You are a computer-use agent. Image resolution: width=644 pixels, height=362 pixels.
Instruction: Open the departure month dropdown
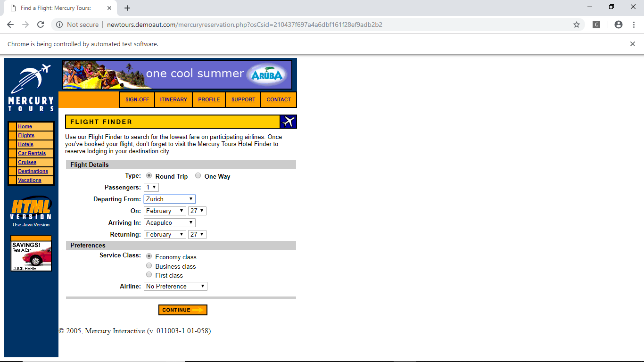165,211
